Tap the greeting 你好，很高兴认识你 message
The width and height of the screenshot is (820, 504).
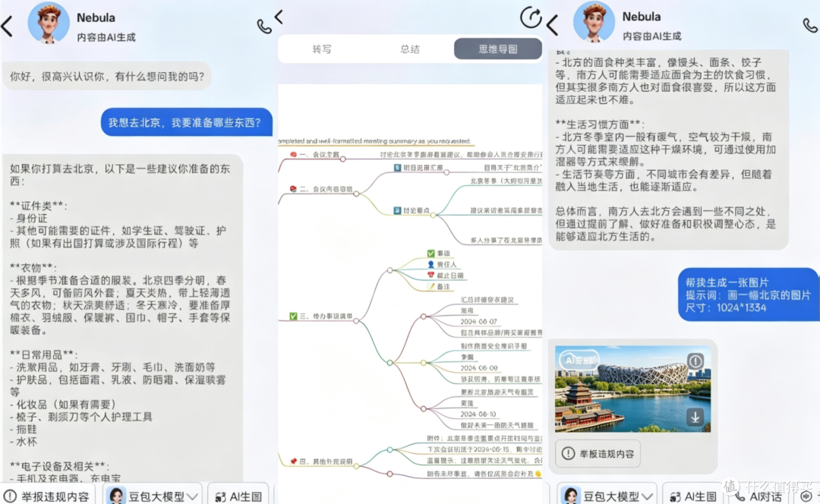[107, 77]
